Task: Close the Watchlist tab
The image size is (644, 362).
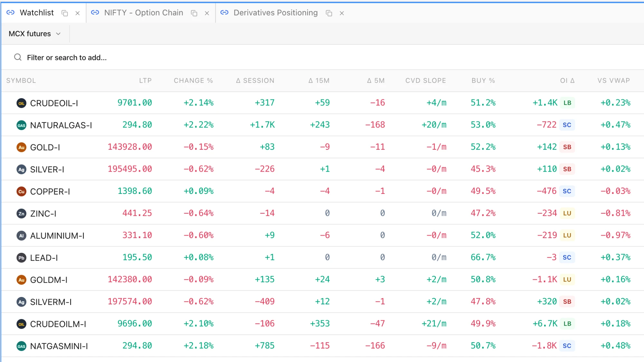Action: 78,13
